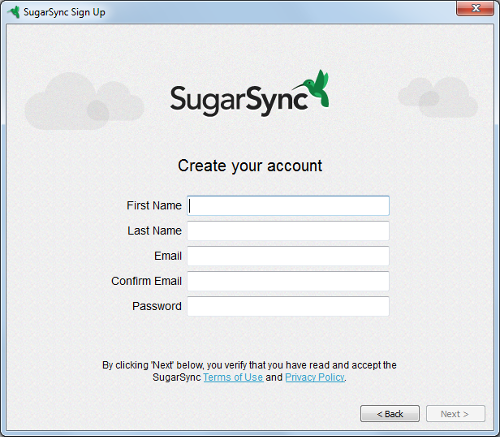Select the Email input field
Screen dimensions: 500x437
click(288, 256)
